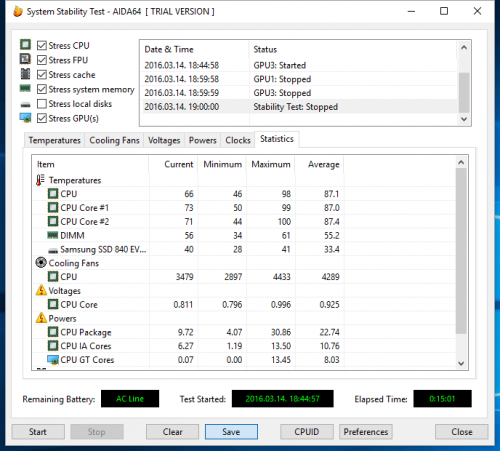This screenshot has height=451, width=500.
Task: Switch to the Cooling Fans tab
Action: [x=114, y=140]
